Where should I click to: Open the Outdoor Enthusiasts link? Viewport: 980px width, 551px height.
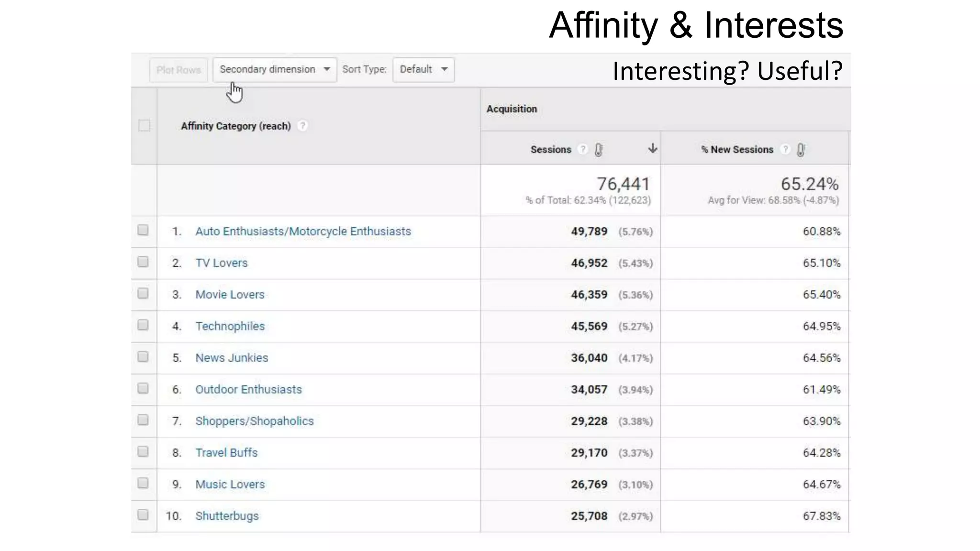248,389
